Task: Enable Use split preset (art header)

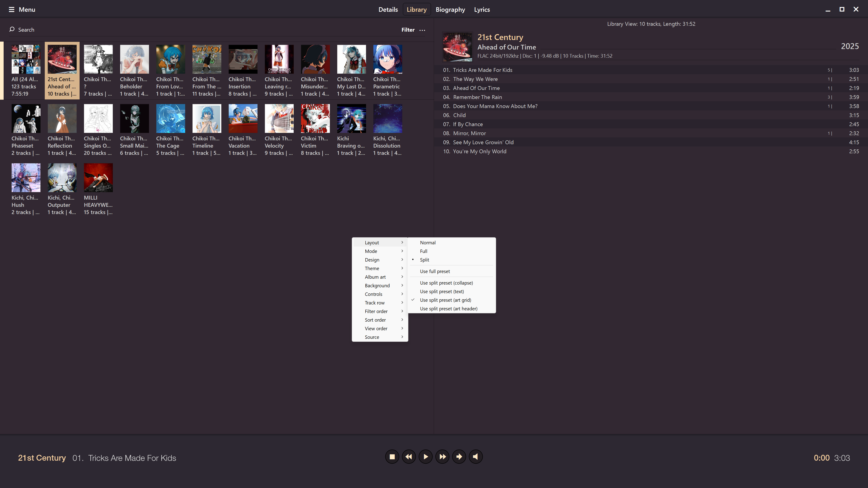Action: click(x=449, y=309)
